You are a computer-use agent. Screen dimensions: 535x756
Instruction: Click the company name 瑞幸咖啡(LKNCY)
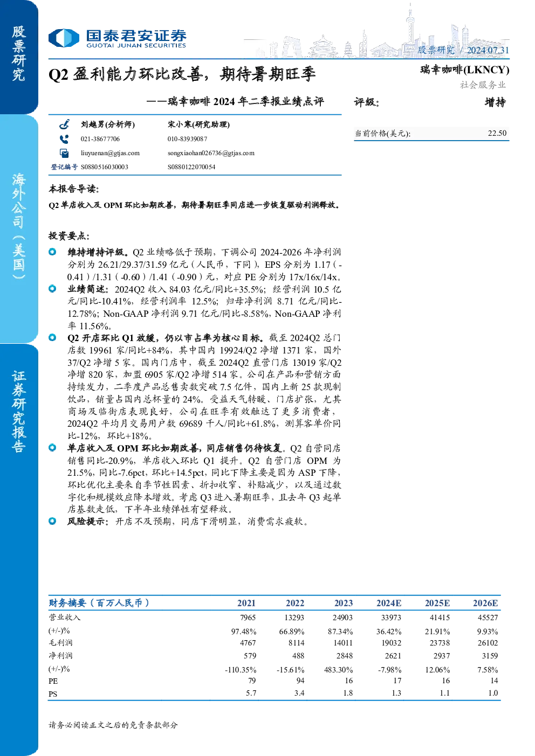465,70
